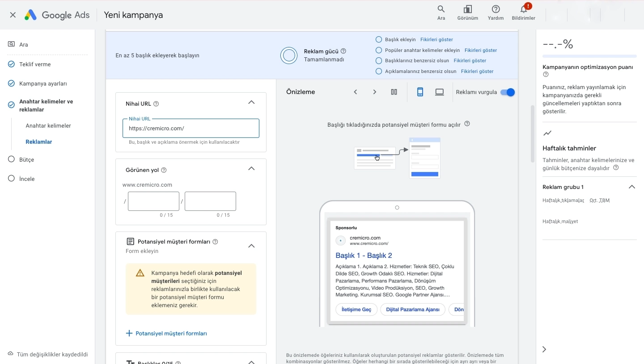Collapse Reklam grubu 1 estimates
Viewport: 644px width, 364px height.
tap(632, 187)
